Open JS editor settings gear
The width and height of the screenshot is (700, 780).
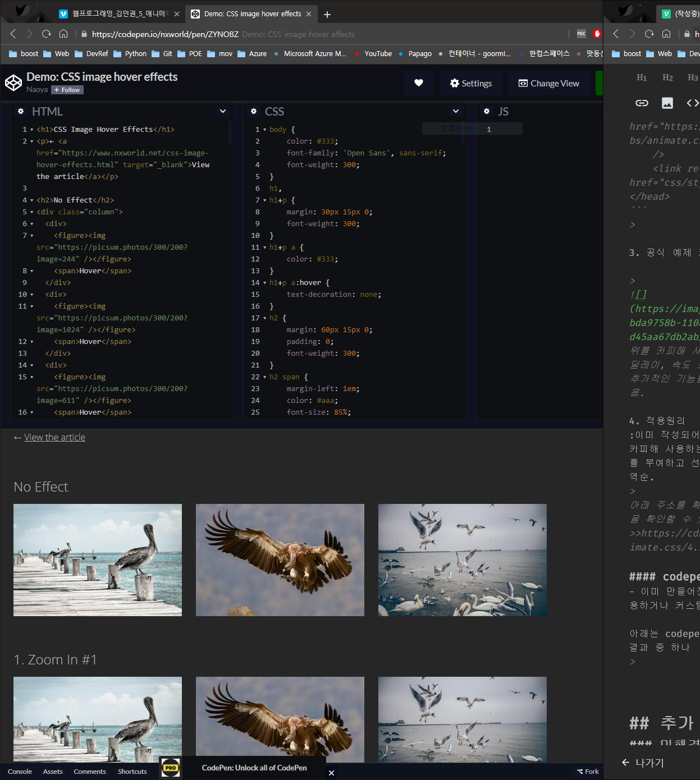point(487,112)
